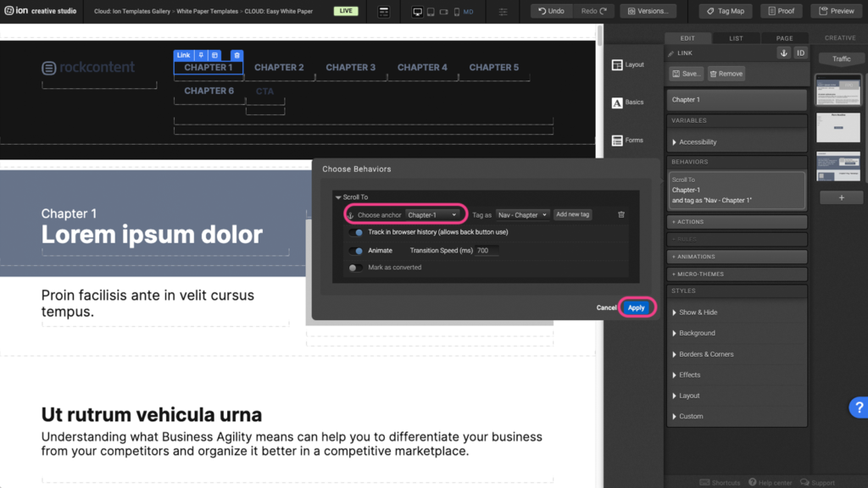This screenshot has width=868, height=488.
Task: Enable Mark as converted toggle
Action: 356,268
